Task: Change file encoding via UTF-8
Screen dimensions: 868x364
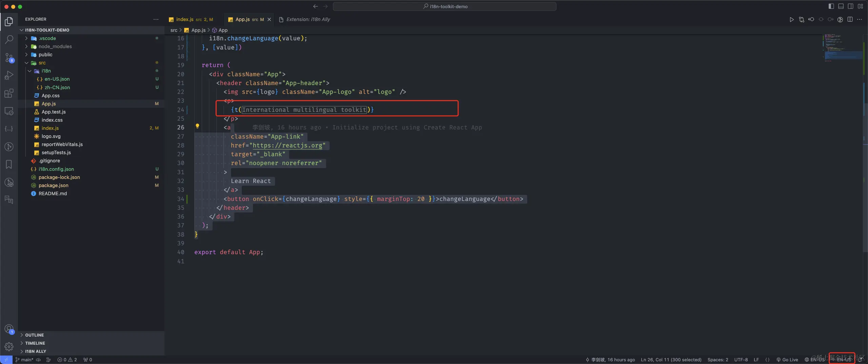Action: pyautogui.click(x=741, y=360)
